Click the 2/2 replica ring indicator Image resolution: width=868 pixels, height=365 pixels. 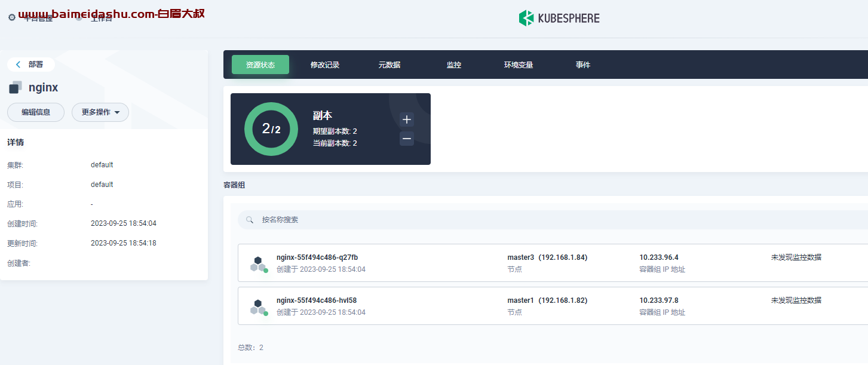(271, 129)
